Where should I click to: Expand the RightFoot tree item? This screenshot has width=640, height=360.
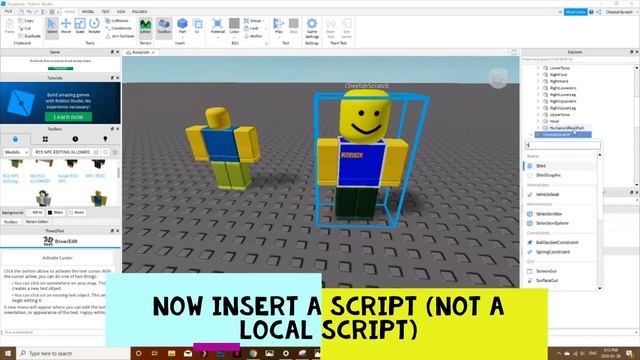coord(538,75)
